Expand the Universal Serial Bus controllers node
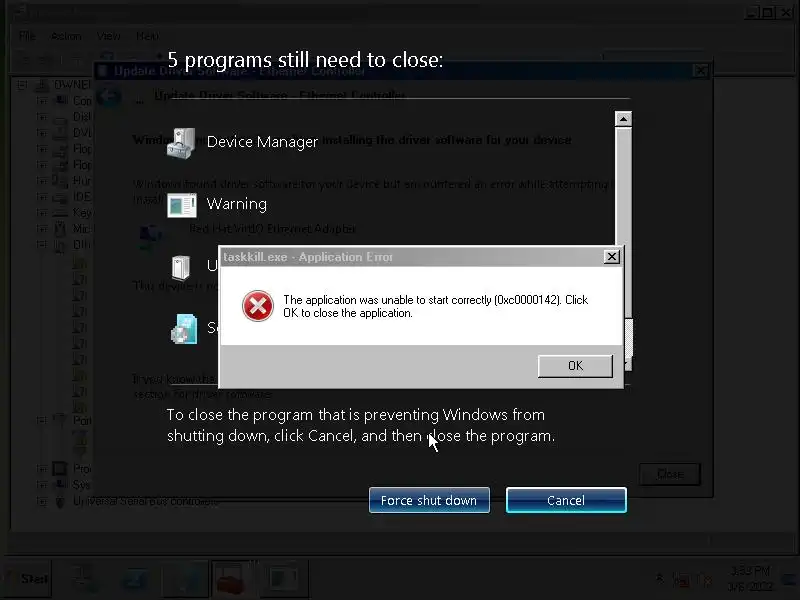The width and height of the screenshot is (800, 600). 42,502
